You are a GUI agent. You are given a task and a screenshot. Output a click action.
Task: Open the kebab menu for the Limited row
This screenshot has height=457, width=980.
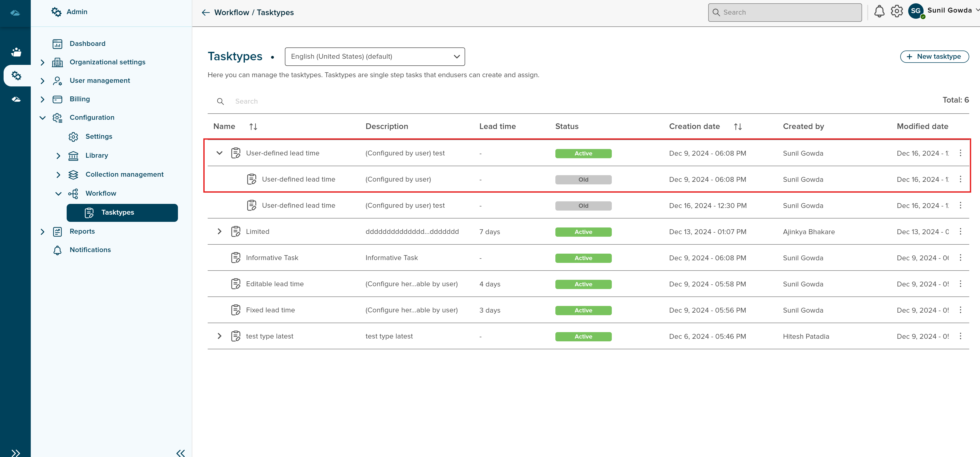960,231
